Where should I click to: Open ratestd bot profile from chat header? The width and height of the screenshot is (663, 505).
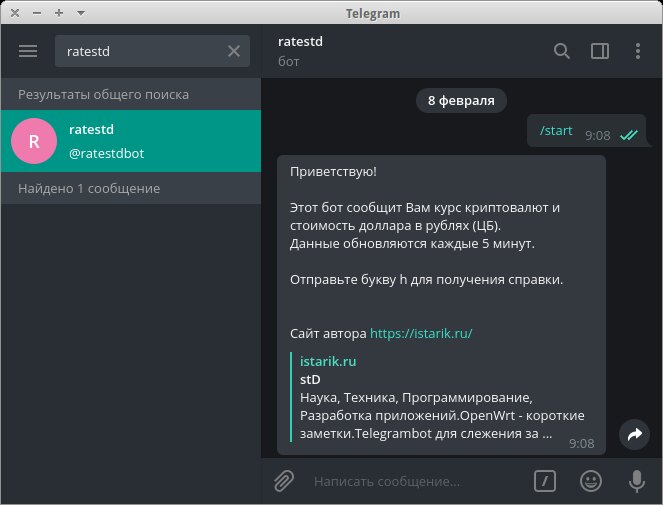301,42
